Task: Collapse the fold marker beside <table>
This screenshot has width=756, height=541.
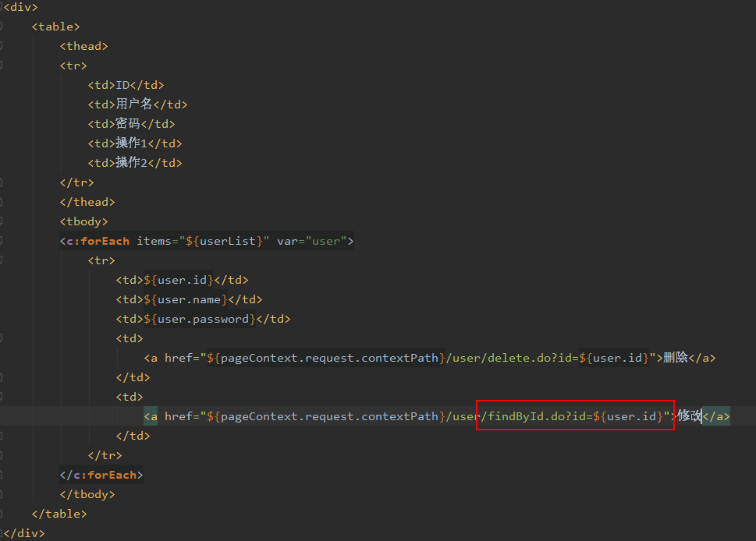Action: [x=1, y=26]
